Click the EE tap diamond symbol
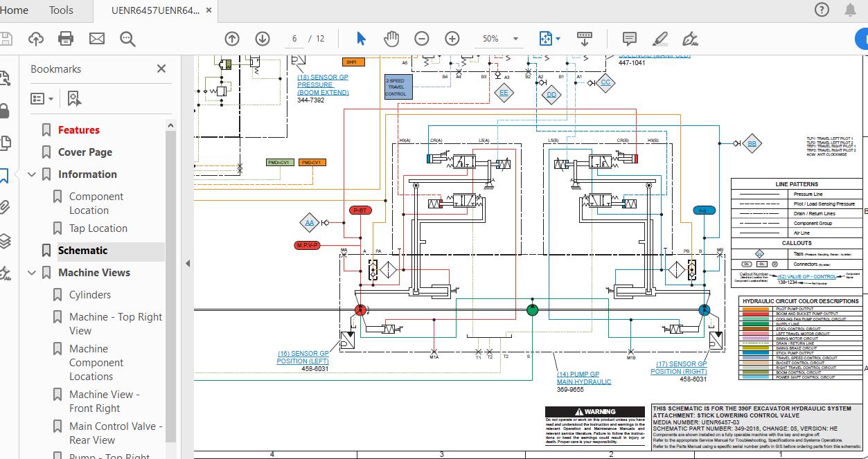868x459 pixels. point(504,93)
